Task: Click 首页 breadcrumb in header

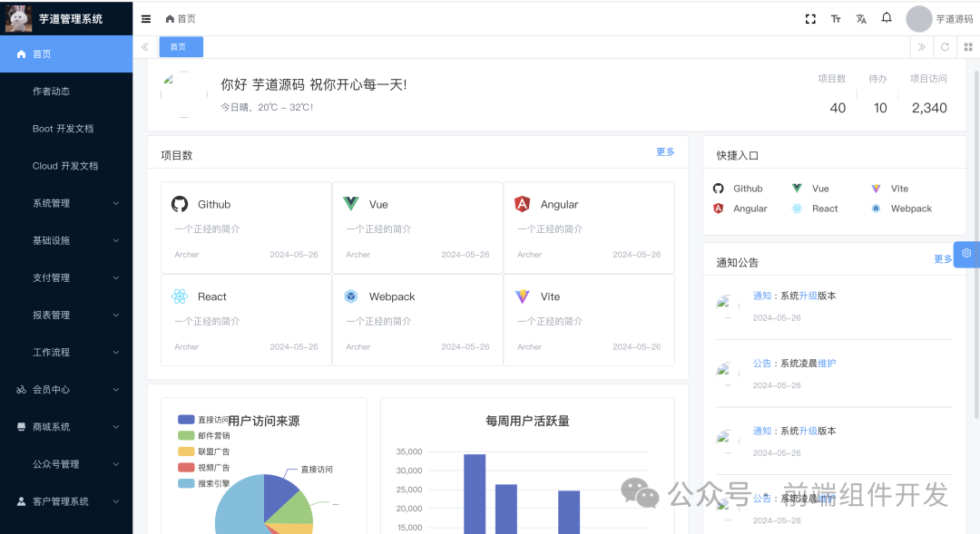Action: 181,19
